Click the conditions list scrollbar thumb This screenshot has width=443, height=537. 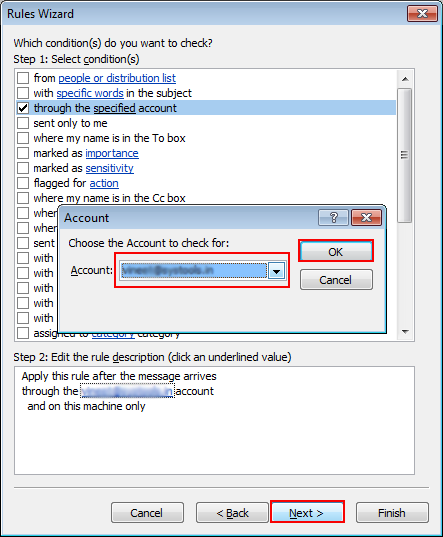point(405,155)
